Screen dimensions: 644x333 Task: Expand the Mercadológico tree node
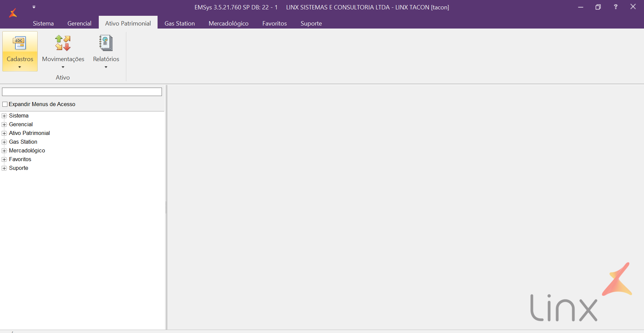coord(4,151)
